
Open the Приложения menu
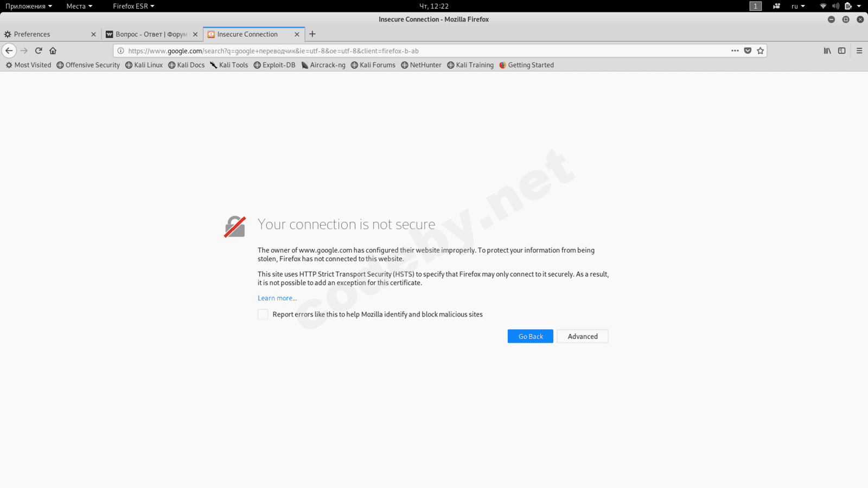tap(29, 6)
